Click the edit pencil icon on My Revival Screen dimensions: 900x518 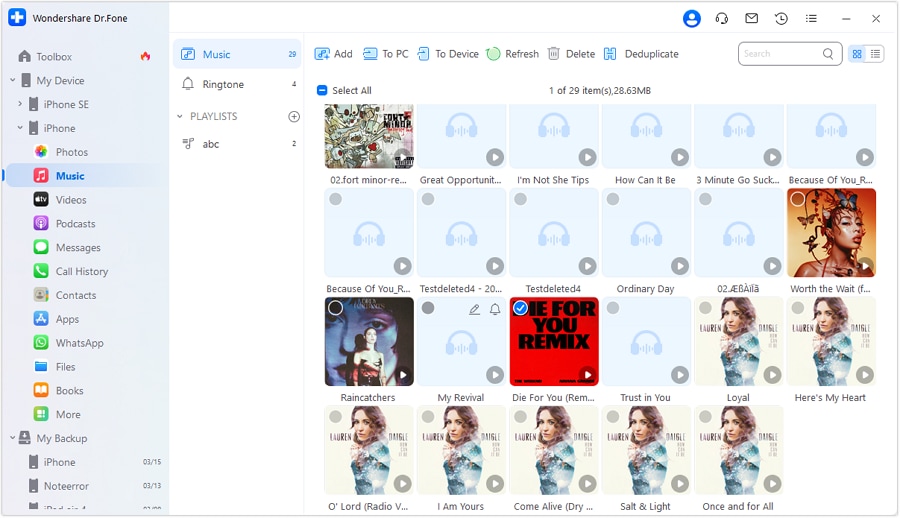click(474, 310)
